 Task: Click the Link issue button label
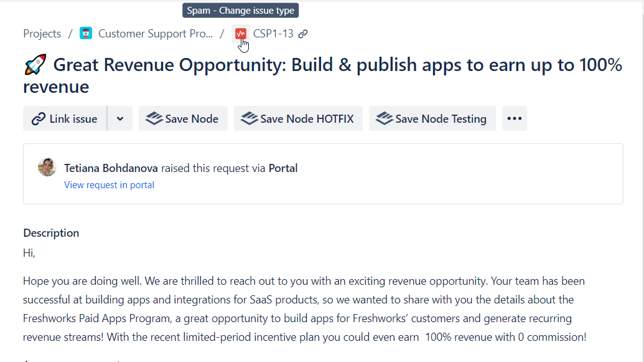click(x=73, y=118)
